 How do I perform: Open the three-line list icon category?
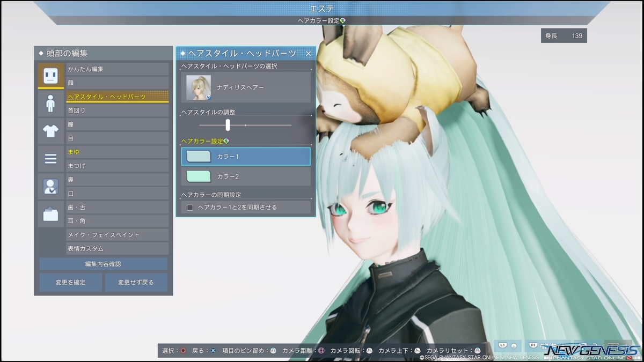click(x=50, y=159)
